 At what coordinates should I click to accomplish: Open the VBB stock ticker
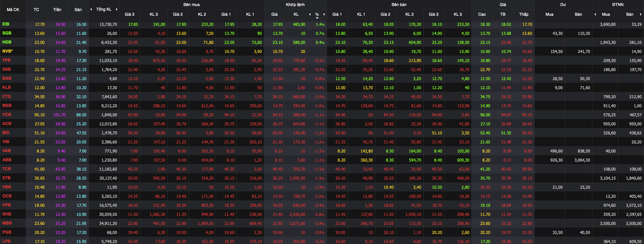pyautogui.click(x=7, y=187)
